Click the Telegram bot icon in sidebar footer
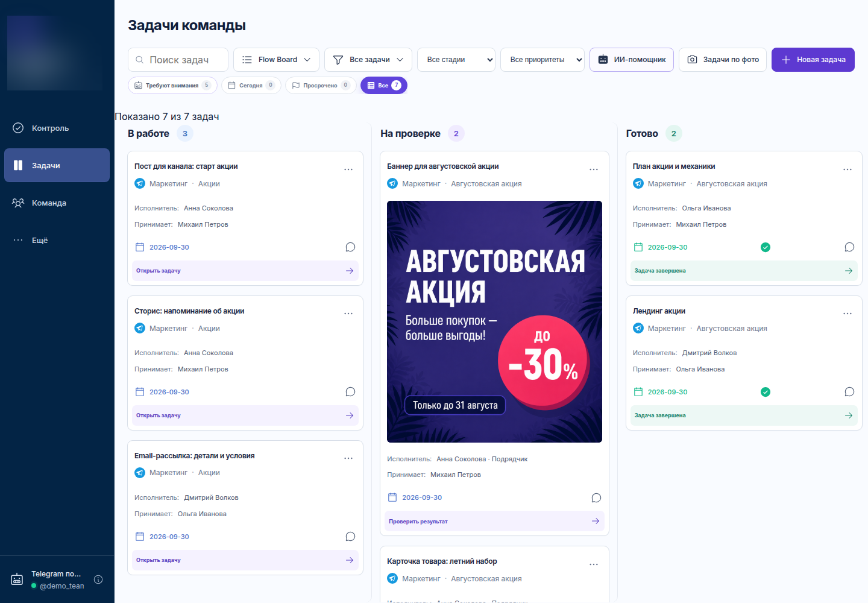The width and height of the screenshot is (868, 603). point(17,579)
